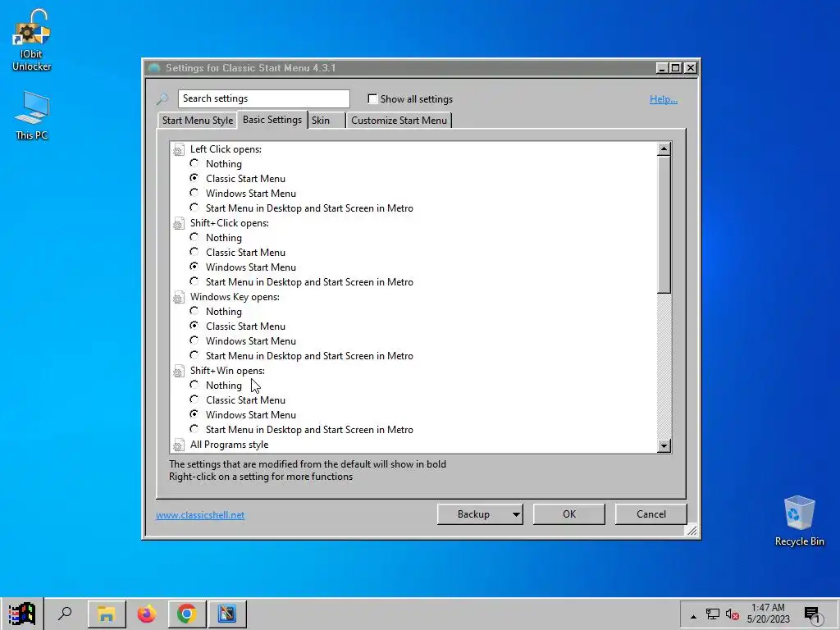Enable the Show all settings checkbox

click(x=372, y=98)
